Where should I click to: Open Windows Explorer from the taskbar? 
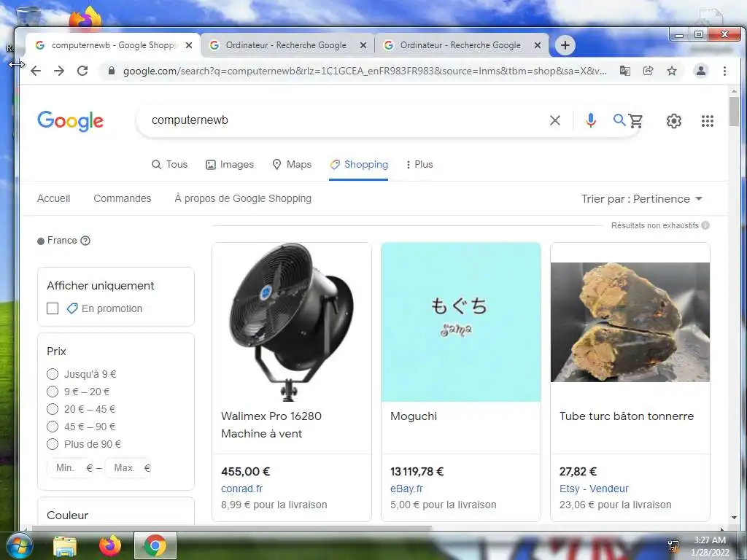[x=65, y=546]
